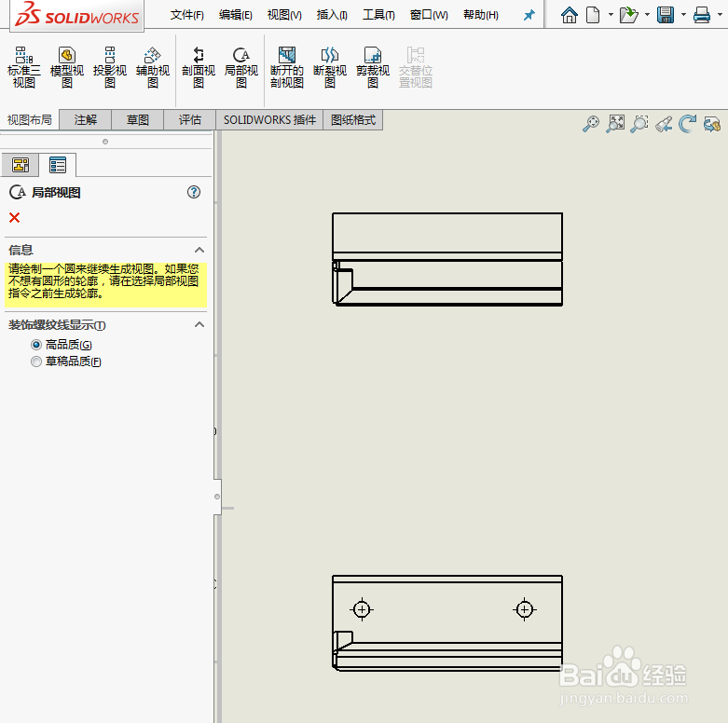Open the Save dropdown arrow
The image size is (728, 723).
[x=683, y=15]
